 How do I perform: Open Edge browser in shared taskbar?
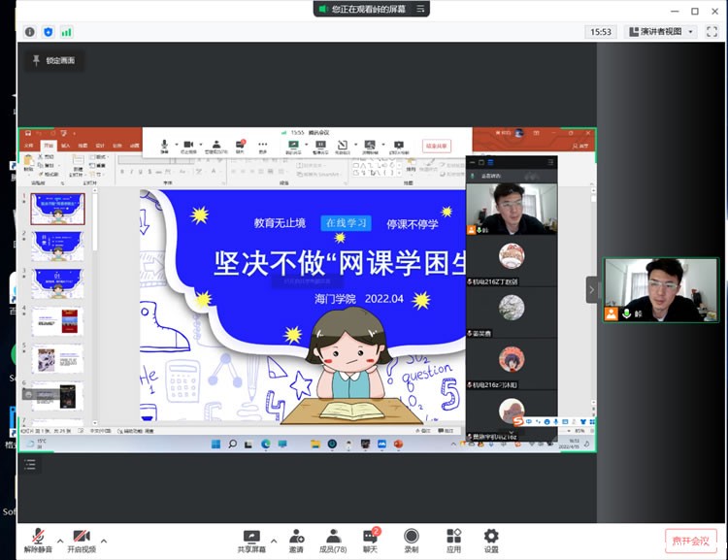click(x=266, y=444)
